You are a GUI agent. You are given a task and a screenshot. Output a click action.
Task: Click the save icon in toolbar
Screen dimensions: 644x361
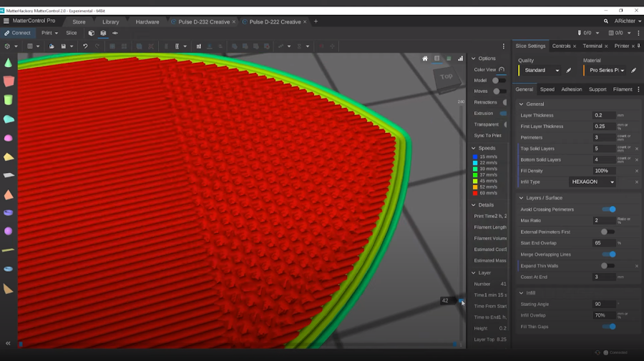[x=64, y=46]
